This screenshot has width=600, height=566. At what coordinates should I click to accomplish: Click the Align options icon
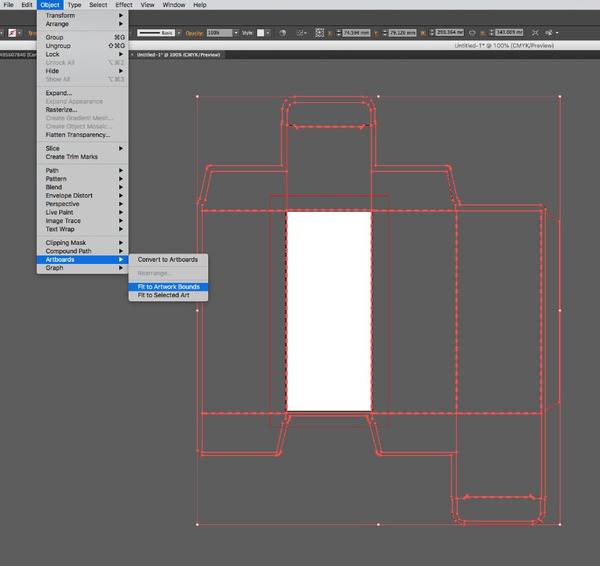tap(301, 32)
